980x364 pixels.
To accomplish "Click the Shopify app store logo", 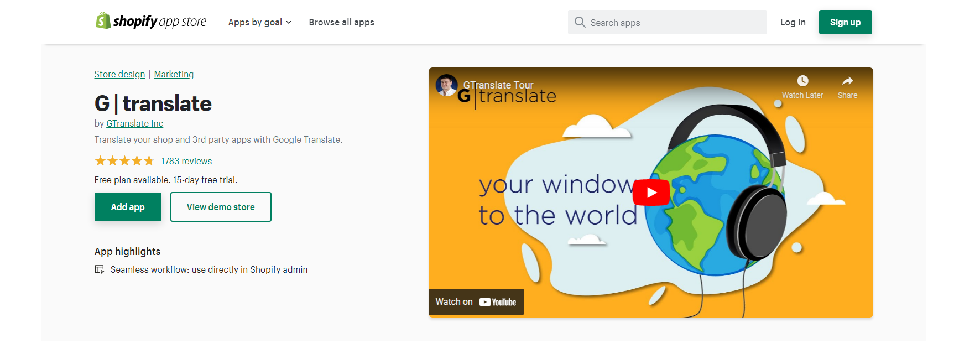I will tap(150, 21).
